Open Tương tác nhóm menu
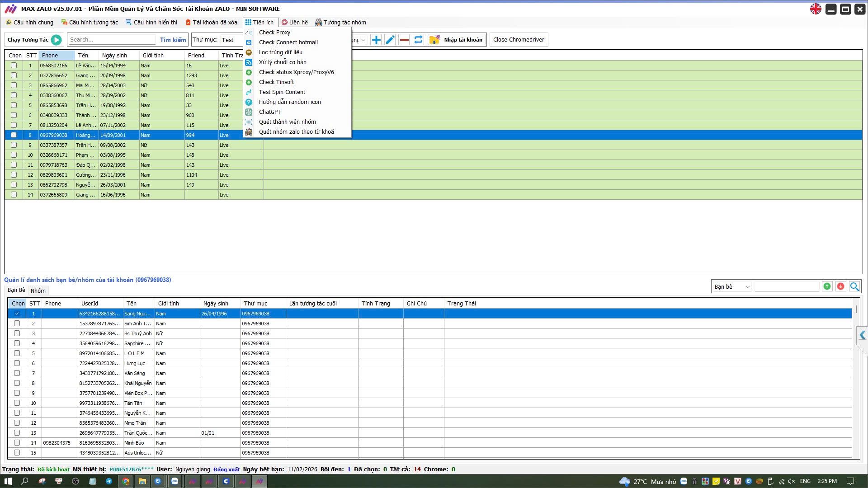The width and height of the screenshot is (868, 488). click(x=340, y=23)
